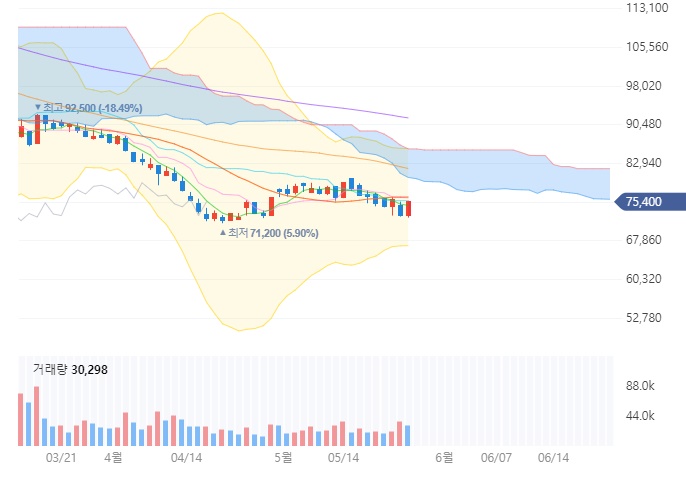686x487 pixels.
Task: Click the 67,860 price axis label
Action: pyautogui.click(x=644, y=240)
